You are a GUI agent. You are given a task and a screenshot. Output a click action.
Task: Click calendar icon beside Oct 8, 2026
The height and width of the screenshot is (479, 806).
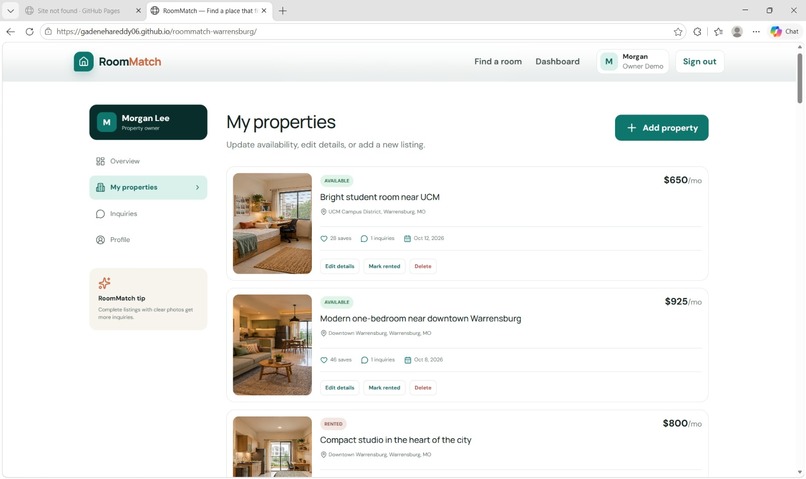[408, 360]
